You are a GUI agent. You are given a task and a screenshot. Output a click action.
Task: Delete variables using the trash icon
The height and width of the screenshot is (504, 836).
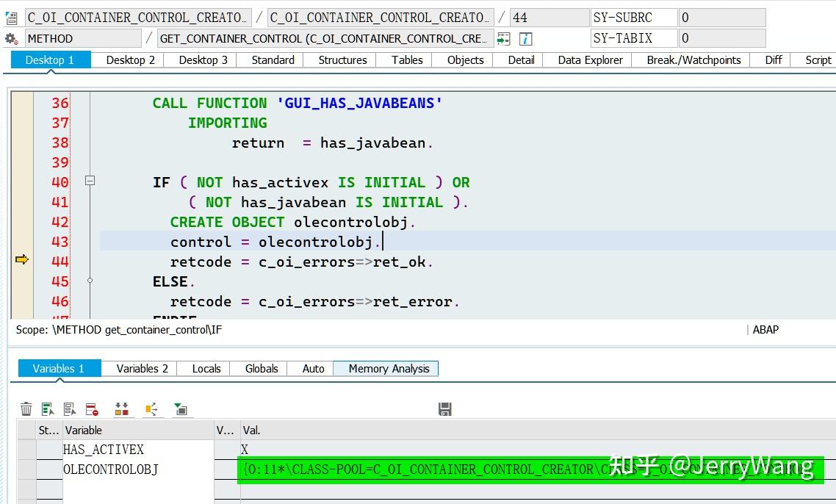(26, 408)
